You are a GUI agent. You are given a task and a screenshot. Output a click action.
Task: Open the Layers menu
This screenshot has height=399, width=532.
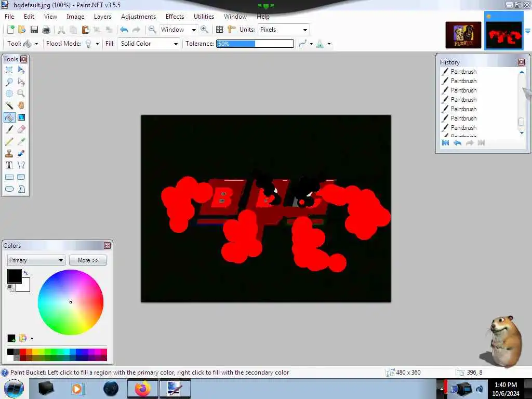[x=102, y=16]
